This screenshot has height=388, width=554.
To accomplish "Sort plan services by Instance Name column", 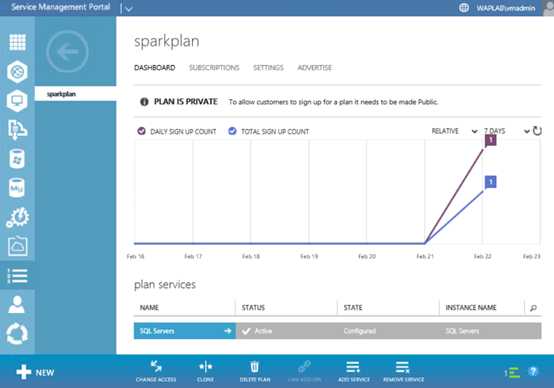I will (x=471, y=307).
